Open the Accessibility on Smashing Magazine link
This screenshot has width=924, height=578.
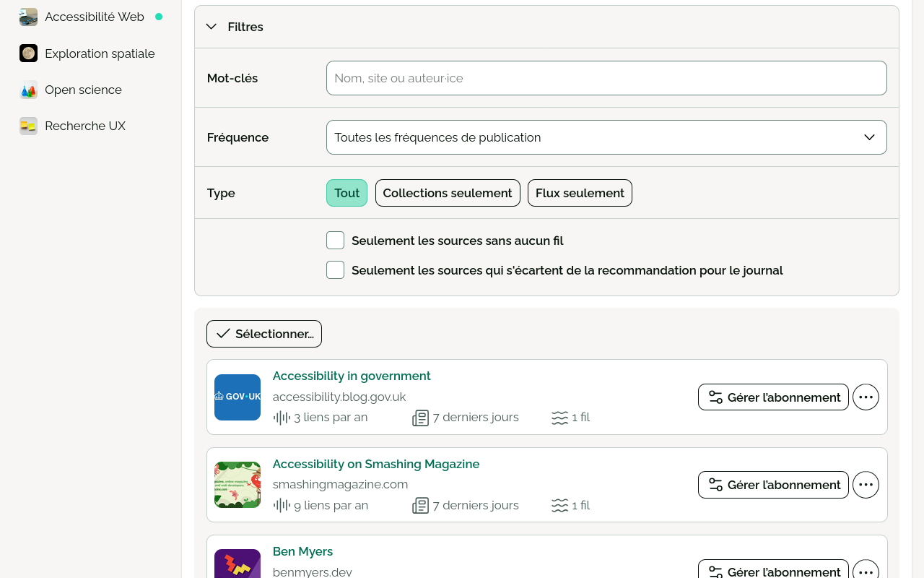(376, 464)
